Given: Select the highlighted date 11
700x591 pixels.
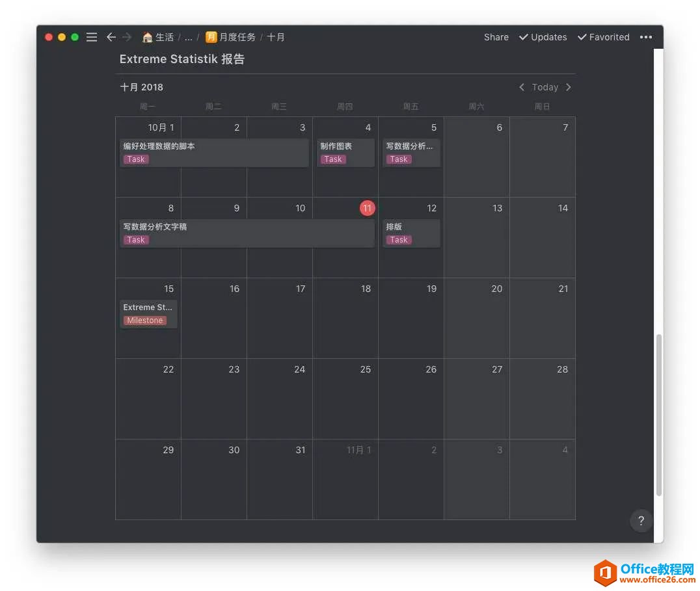Looking at the screenshot, I should [367, 208].
